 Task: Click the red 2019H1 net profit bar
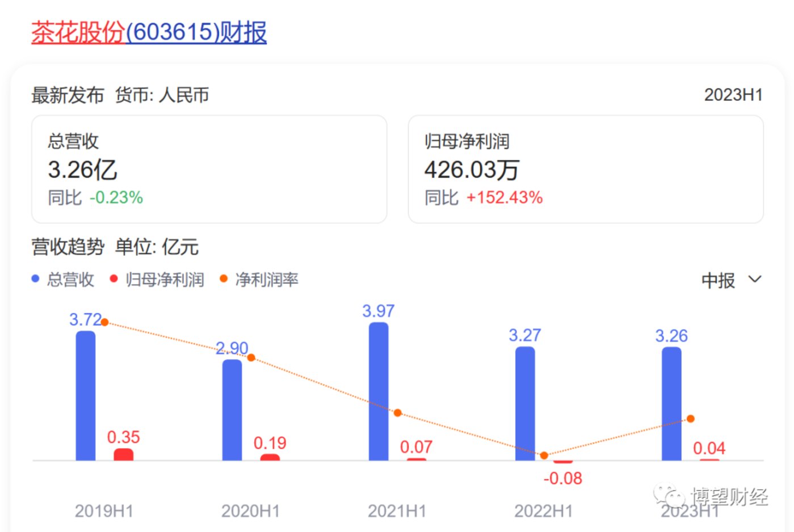(124, 455)
